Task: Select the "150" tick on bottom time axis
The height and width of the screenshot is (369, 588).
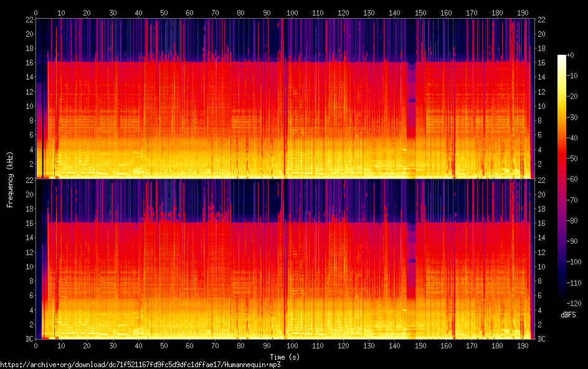Action: 420,346
